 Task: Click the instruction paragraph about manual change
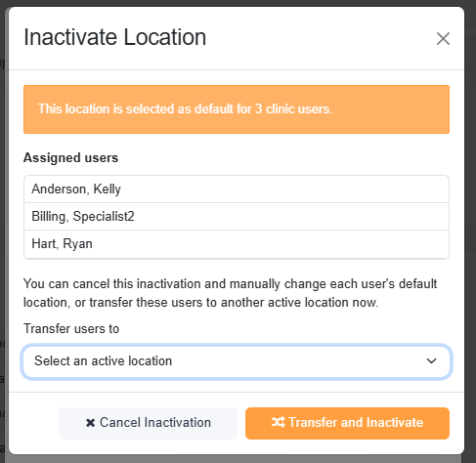[x=230, y=293]
